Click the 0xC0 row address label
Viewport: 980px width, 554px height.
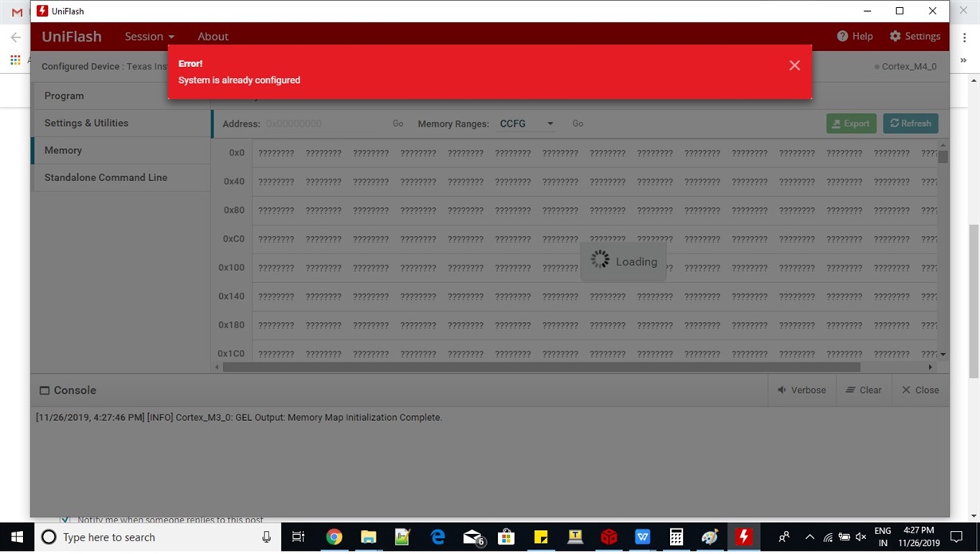(x=233, y=239)
